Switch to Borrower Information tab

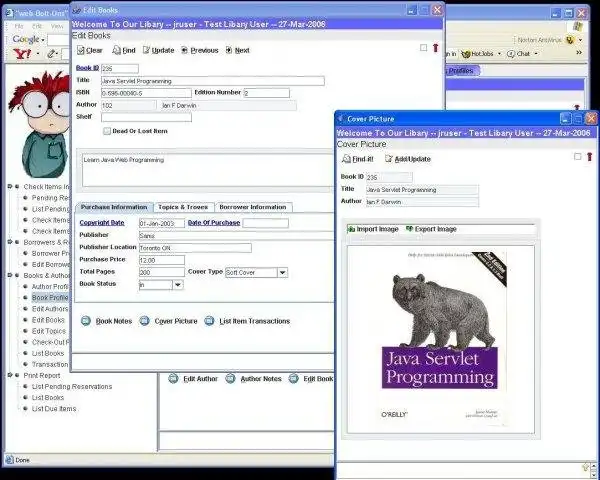pos(253,207)
